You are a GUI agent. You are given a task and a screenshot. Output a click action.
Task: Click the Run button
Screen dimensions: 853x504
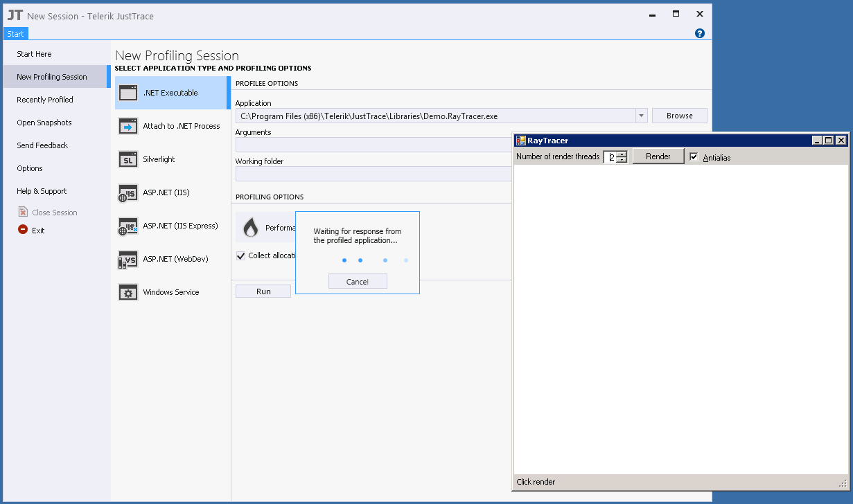click(x=263, y=291)
